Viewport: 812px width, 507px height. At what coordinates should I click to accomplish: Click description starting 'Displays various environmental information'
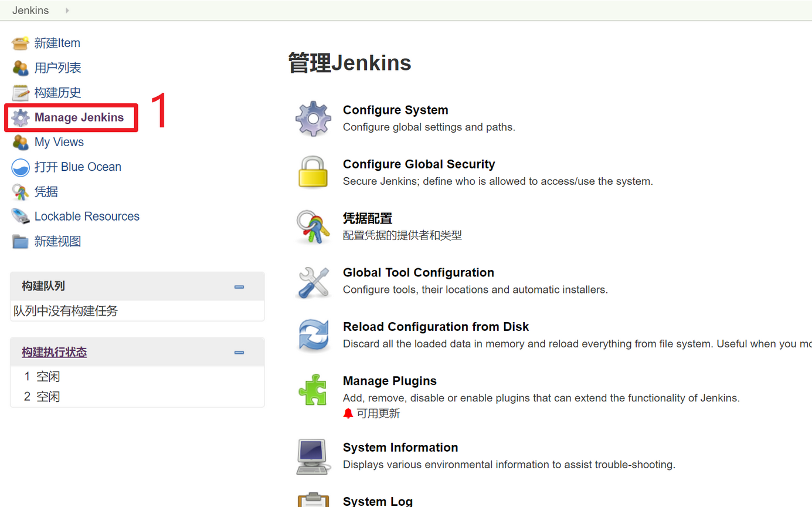click(x=509, y=465)
